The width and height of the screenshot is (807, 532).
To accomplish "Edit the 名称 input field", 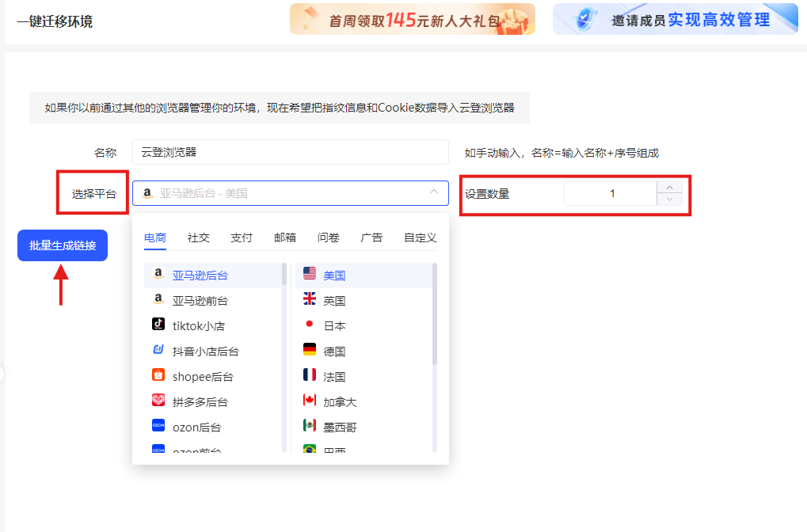I will click(291, 152).
